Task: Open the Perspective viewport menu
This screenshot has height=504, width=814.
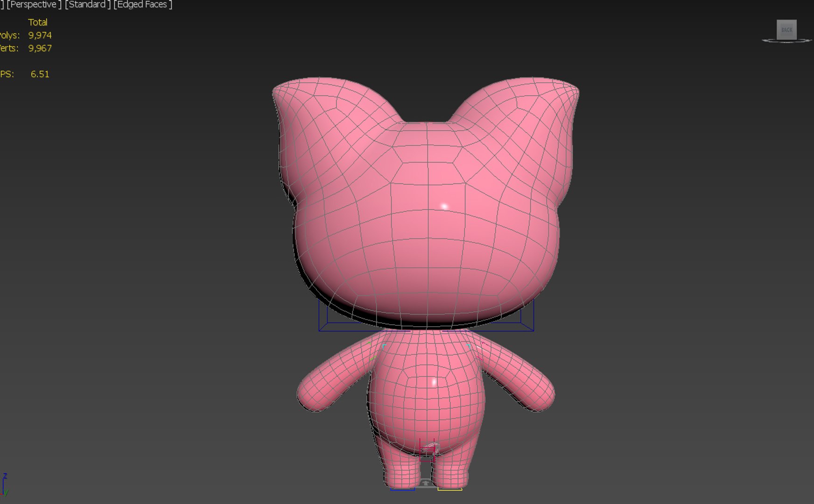Action: click(34, 5)
